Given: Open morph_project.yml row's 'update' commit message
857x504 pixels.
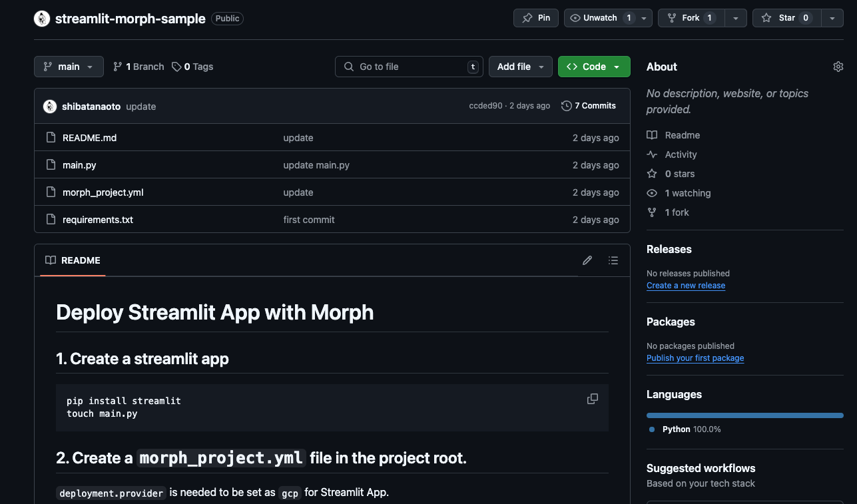Looking at the screenshot, I should 298,192.
